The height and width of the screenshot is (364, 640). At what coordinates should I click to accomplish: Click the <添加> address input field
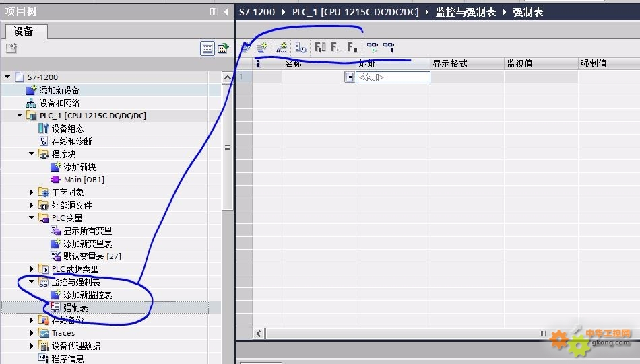[x=393, y=77]
